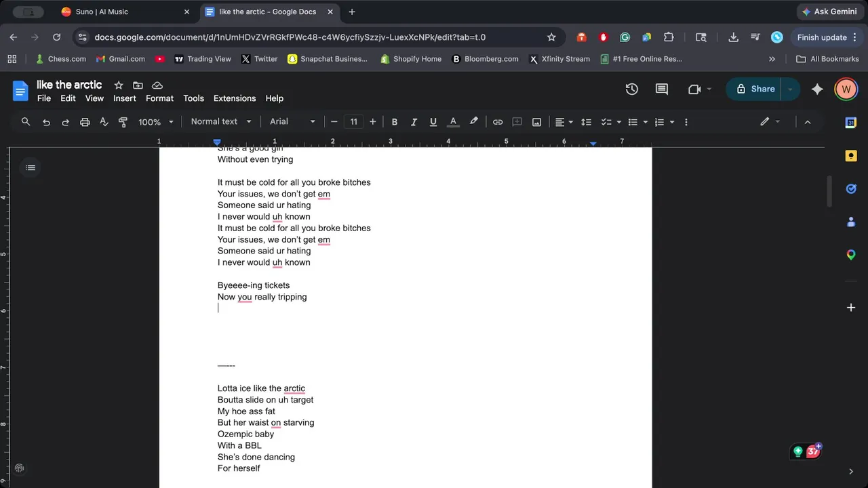Click the move to folder icon
Image resolution: width=868 pixels, height=488 pixels.
138,85
